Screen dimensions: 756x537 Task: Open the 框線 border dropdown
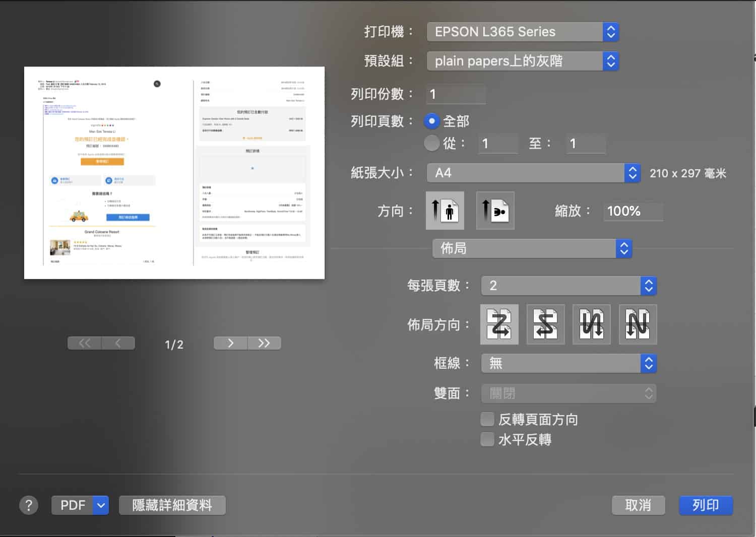pyautogui.click(x=569, y=363)
